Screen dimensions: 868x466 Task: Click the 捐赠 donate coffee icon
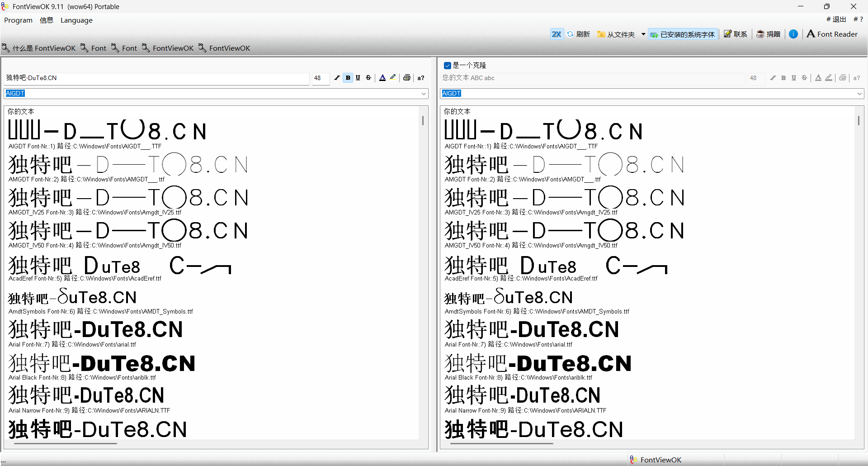(x=760, y=34)
